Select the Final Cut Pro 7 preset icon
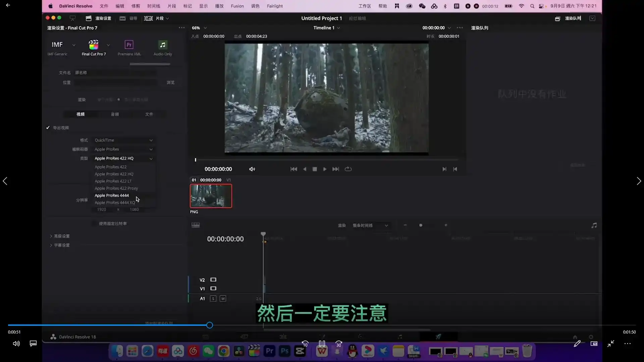The image size is (644, 362). tap(94, 45)
